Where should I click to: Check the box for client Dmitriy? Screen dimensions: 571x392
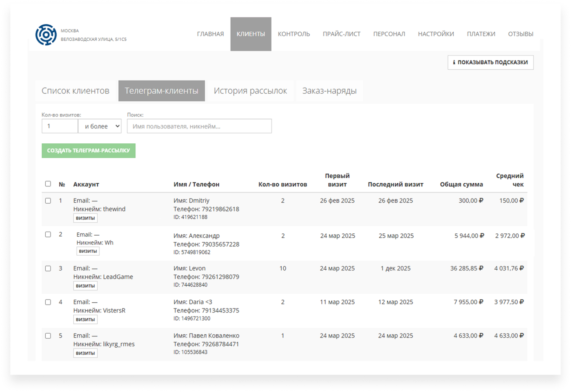click(48, 201)
